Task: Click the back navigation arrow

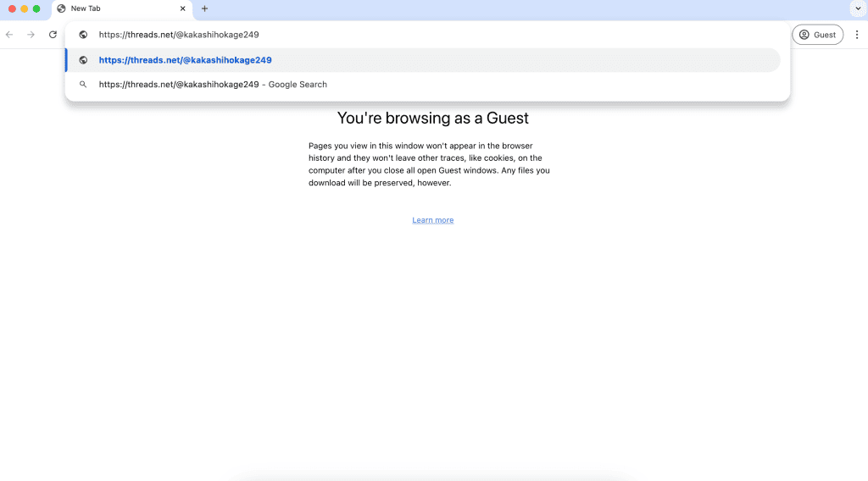Action: (x=9, y=35)
